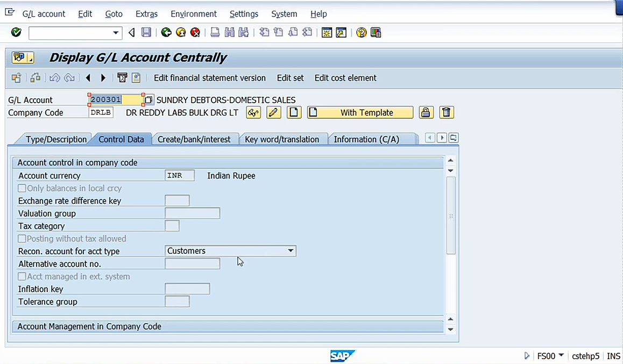Click the Customize Local Layout icon
The height and width of the screenshot is (364, 623).
(376, 32)
